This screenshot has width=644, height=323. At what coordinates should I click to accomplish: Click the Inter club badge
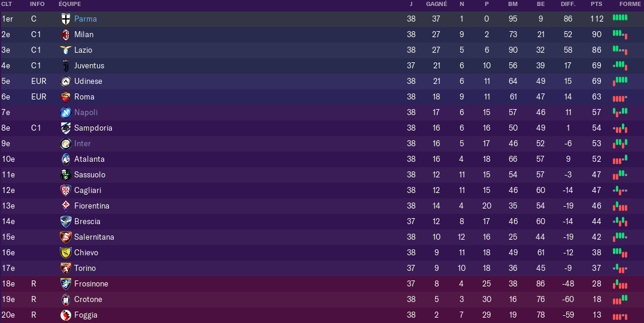click(66, 144)
